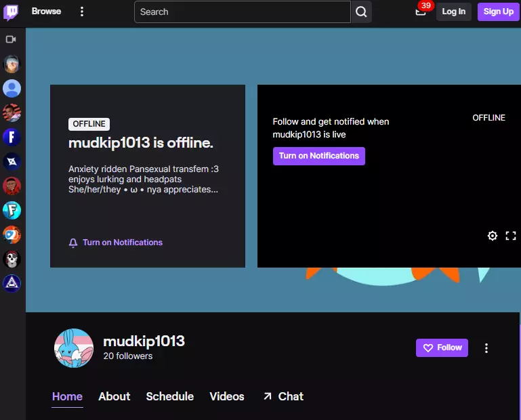
Task: Click the purple Turn on Notifications button
Action: (x=319, y=156)
